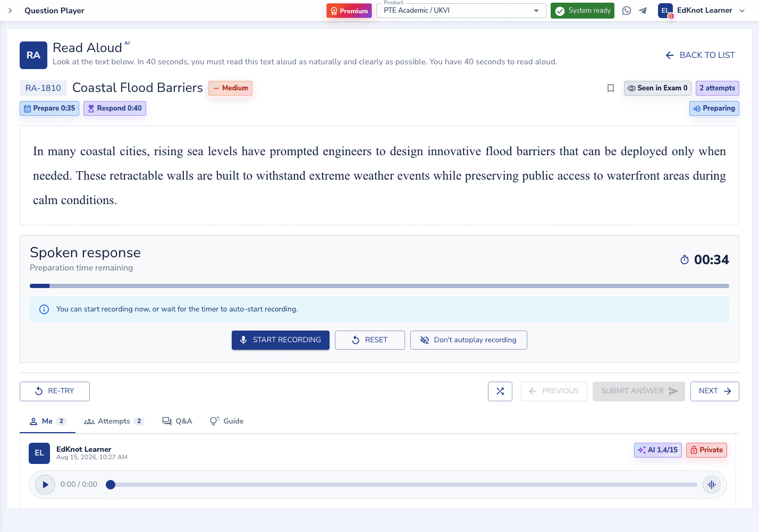Go to the NEXT question
759x532 pixels.
(715, 391)
